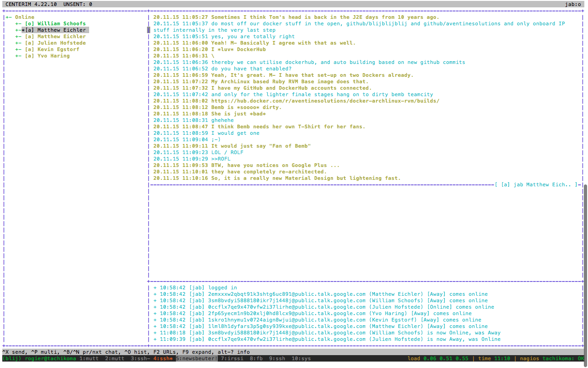The width and height of the screenshot is (588, 368).
Task: Switch to tmux window 10:sys
Action: 301,358
